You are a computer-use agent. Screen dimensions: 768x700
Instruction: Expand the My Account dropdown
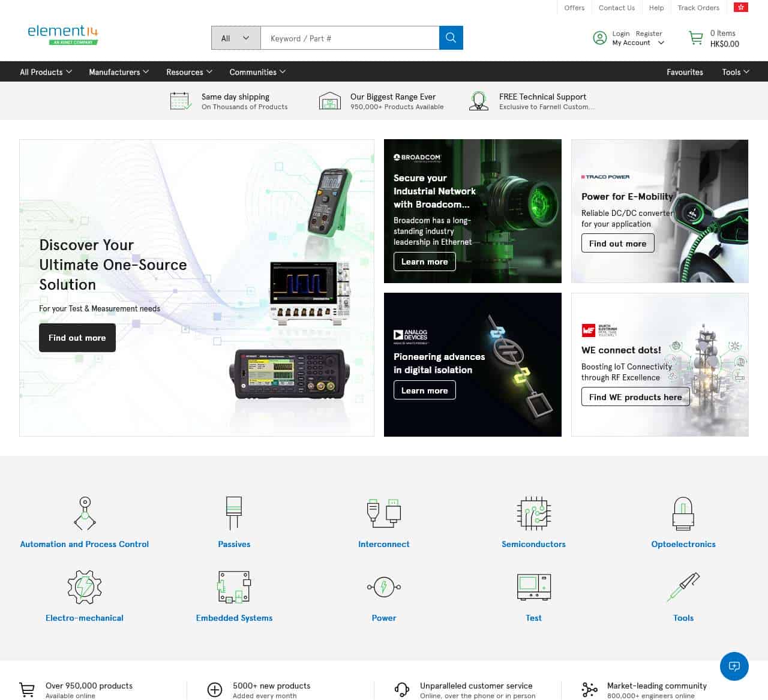click(x=638, y=43)
